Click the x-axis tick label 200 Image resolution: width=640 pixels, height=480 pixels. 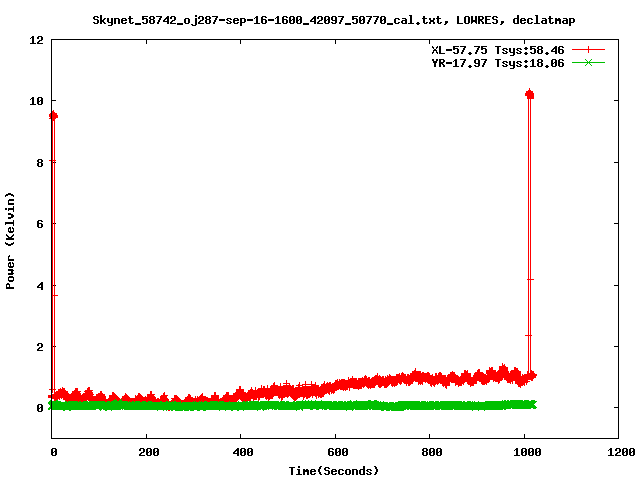tap(148, 452)
